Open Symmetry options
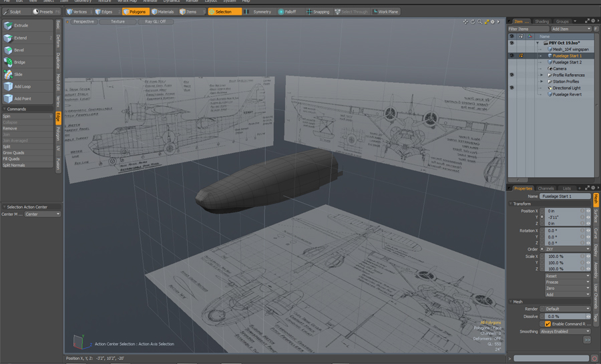 pyautogui.click(x=258, y=12)
